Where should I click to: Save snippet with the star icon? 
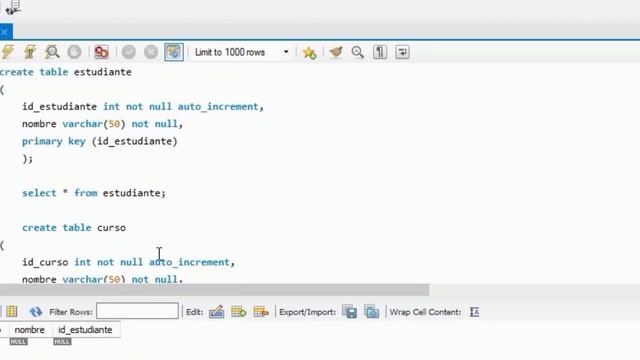click(x=309, y=52)
